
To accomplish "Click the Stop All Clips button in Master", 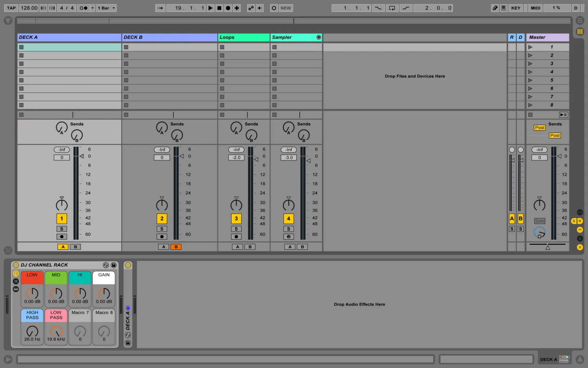I will 530,115.
